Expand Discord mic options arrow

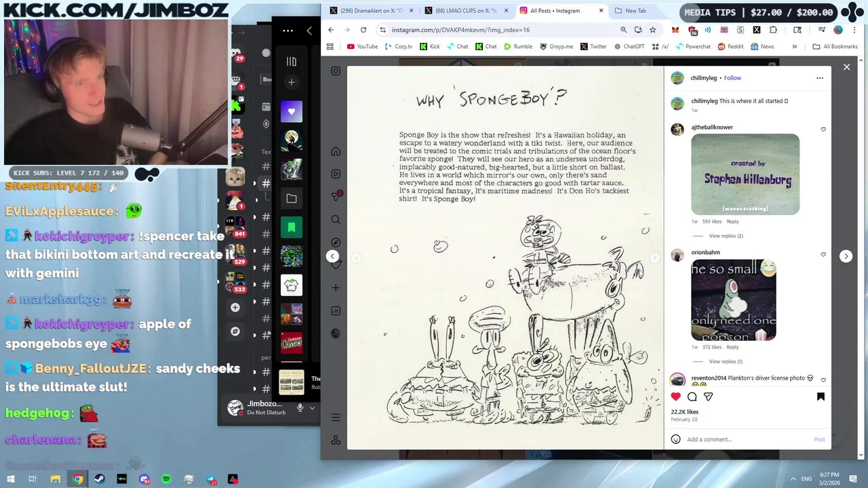pos(312,407)
